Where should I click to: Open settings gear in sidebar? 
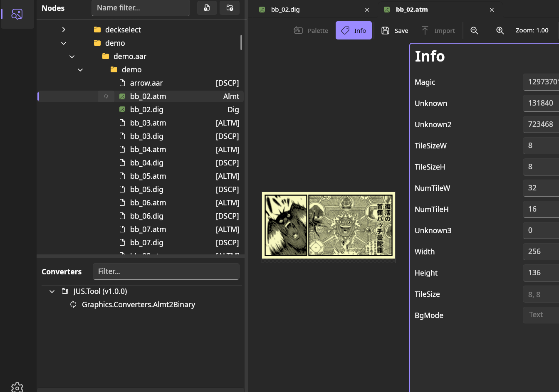[17, 387]
